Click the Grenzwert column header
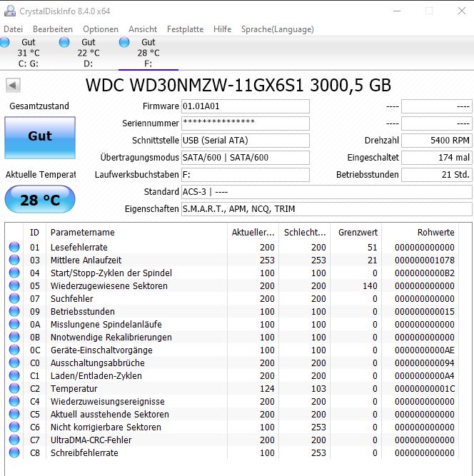474x476 pixels. (x=356, y=232)
